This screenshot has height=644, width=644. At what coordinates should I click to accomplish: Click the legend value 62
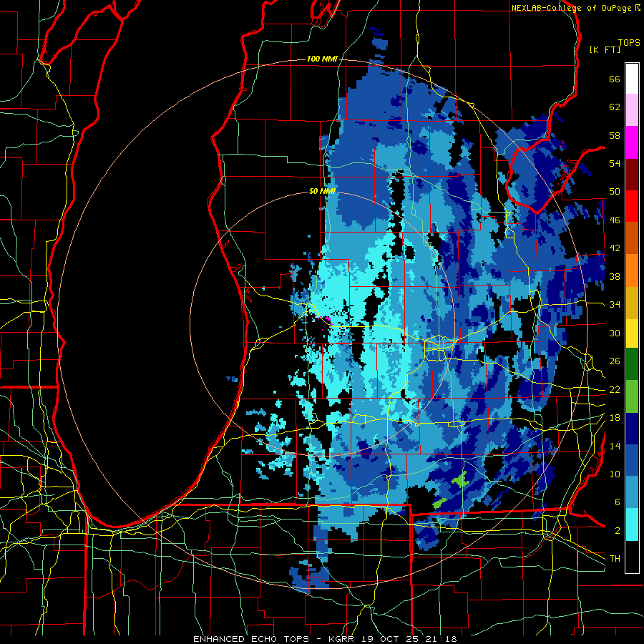[615, 107]
